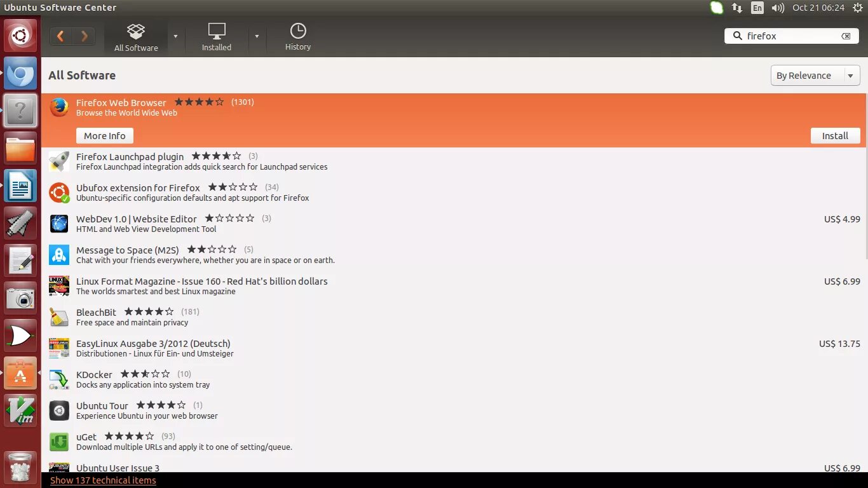Launch LibreOffice Writer from the launcher

(20, 186)
